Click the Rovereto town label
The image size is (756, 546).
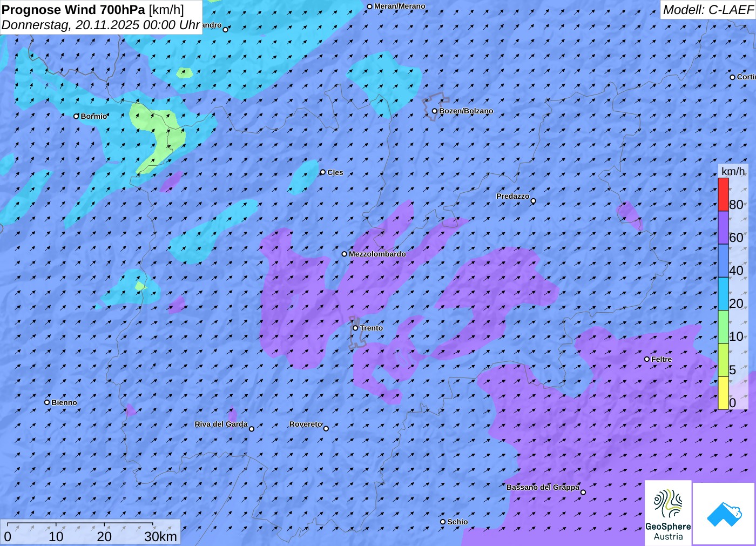coord(306,424)
